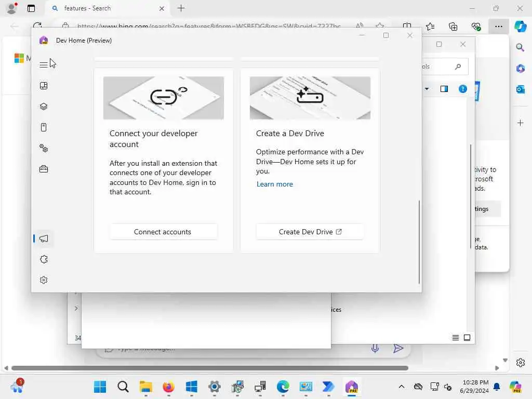Click the search box in the background window
This screenshot has height=399, width=532.
point(445,66)
